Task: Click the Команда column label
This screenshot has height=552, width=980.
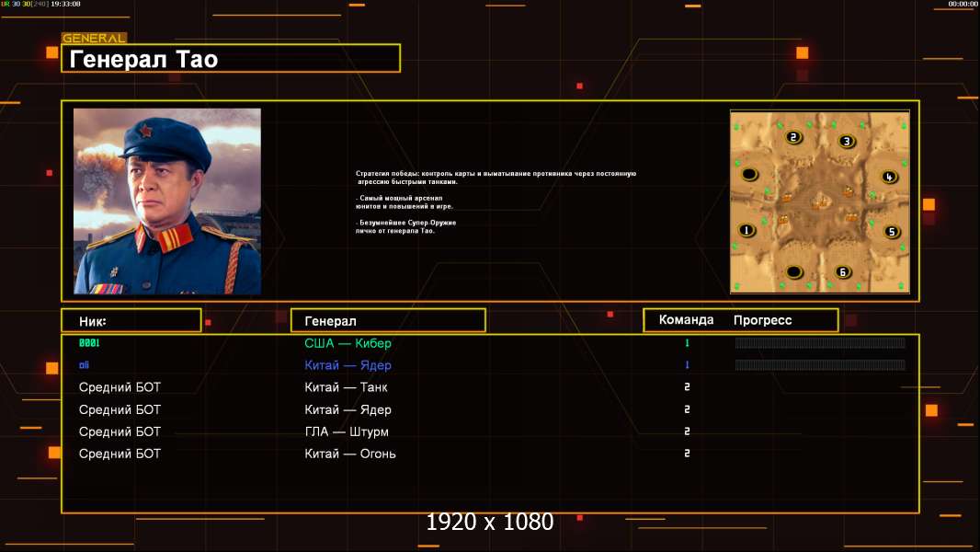Action: tap(686, 319)
